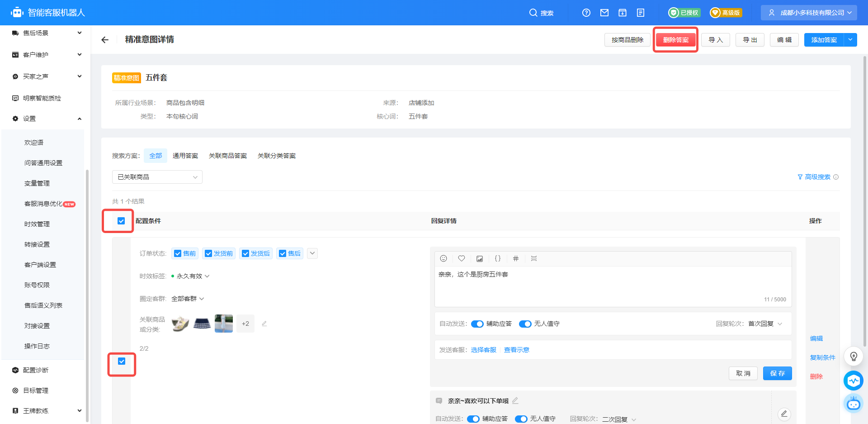Click the info icon next to 高级搜索
Image resolution: width=868 pixels, height=424 pixels.
[x=836, y=177]
